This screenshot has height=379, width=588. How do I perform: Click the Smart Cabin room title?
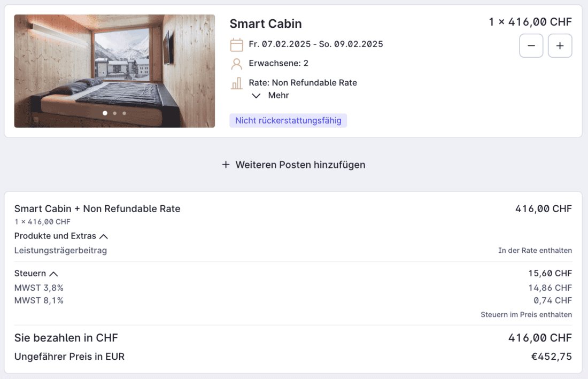(266, 24)
